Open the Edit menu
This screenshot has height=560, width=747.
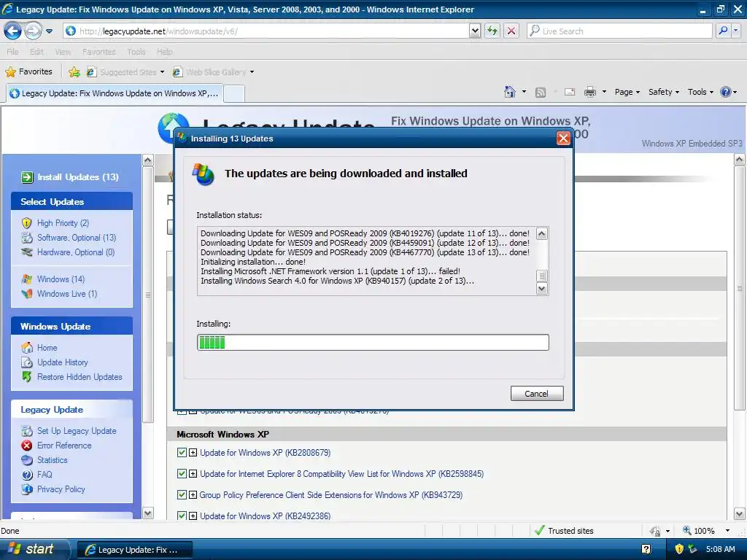[x=36, y=52]
